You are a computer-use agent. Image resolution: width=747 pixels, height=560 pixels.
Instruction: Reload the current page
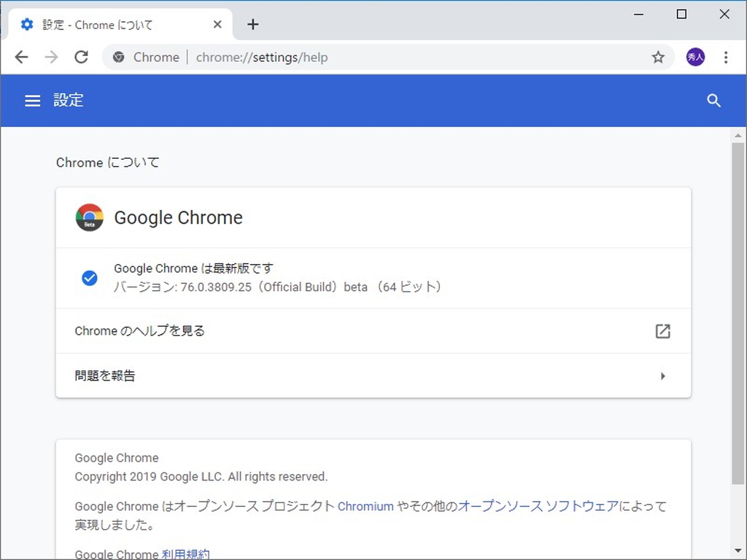click(81, 57)
